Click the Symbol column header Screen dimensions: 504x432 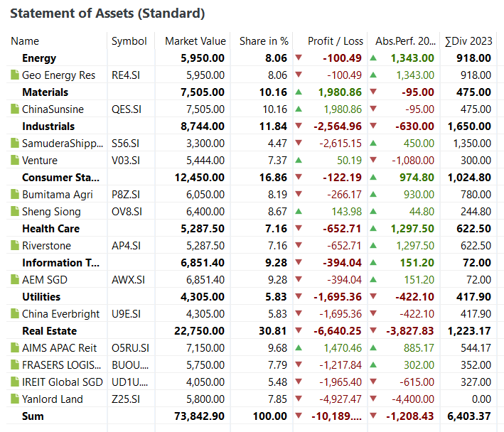point(129,41)
